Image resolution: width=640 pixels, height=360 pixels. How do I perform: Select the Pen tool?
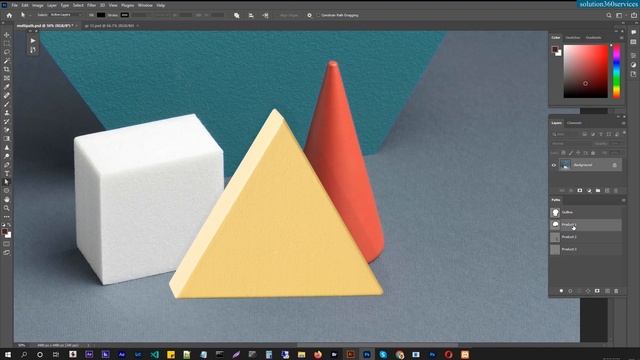point(7,165)
